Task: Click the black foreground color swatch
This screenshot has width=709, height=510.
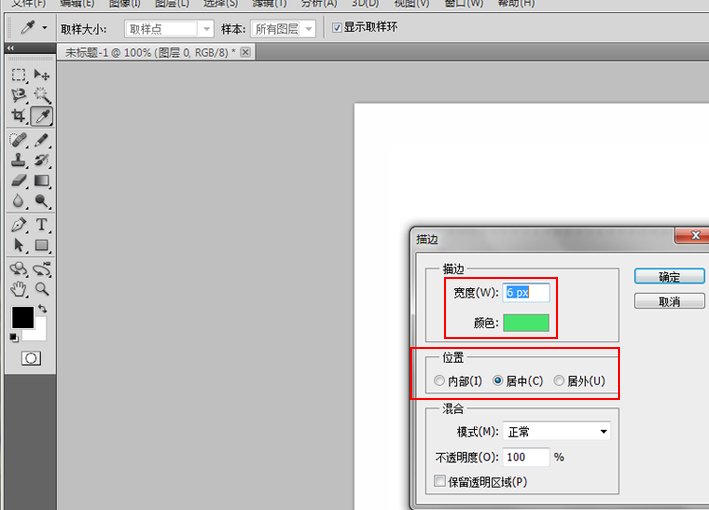Action: point(22,317)
